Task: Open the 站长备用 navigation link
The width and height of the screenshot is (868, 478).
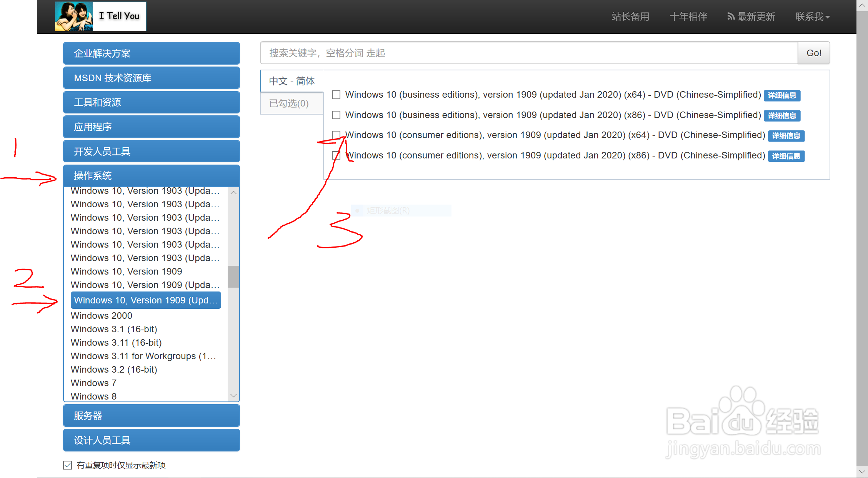Action: coord(630,17)
